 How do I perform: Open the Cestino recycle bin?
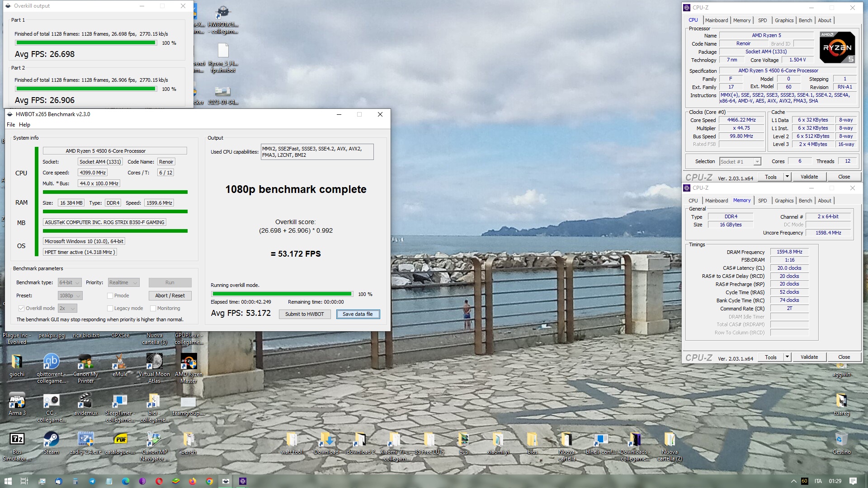[841, 443]
